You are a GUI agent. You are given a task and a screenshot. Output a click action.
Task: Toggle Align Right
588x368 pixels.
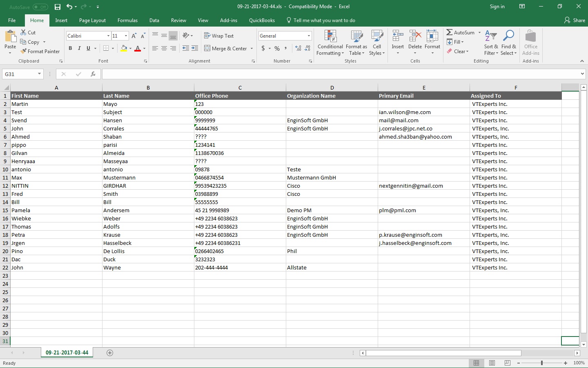click(173, 48)
